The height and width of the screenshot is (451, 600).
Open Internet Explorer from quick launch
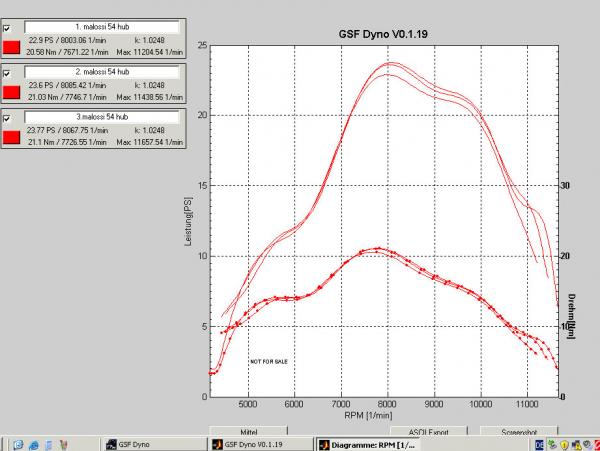click(34, 445)
